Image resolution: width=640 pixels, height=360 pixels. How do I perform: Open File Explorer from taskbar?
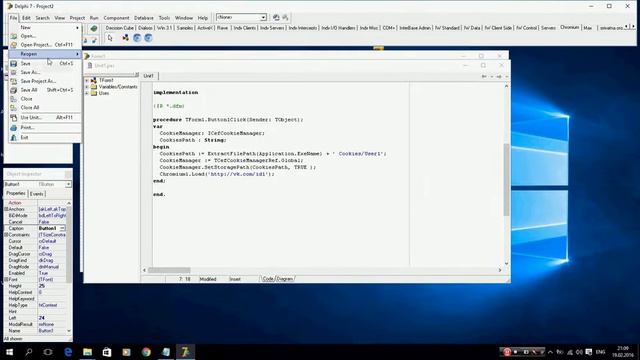point(87,352)
